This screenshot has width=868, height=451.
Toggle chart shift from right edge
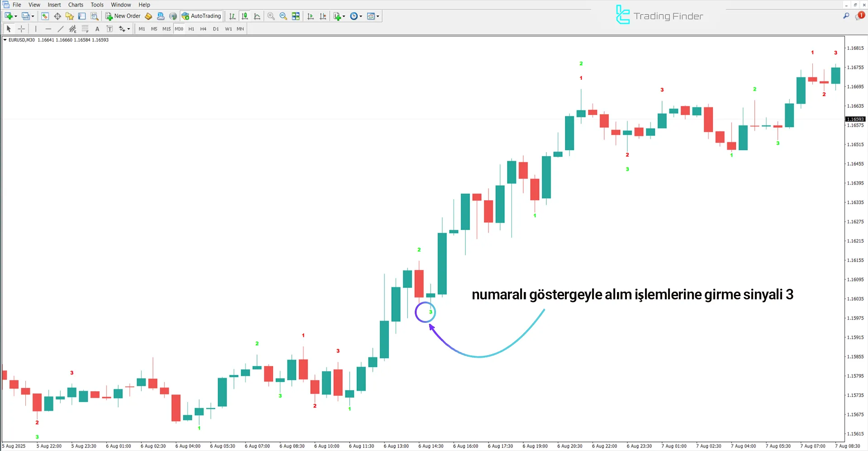click(323, 16)
